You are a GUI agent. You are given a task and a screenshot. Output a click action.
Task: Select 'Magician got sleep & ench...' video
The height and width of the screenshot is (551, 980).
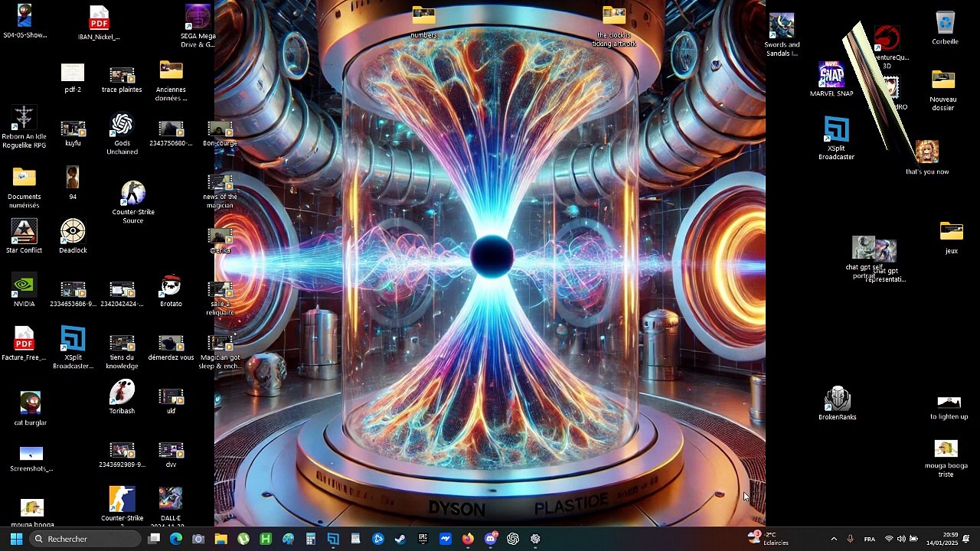coord(220,352)
